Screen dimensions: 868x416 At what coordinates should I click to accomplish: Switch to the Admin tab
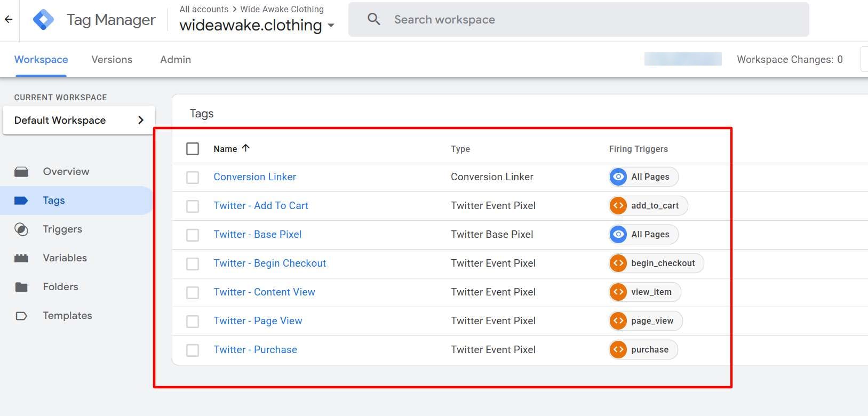coord(176,59)
